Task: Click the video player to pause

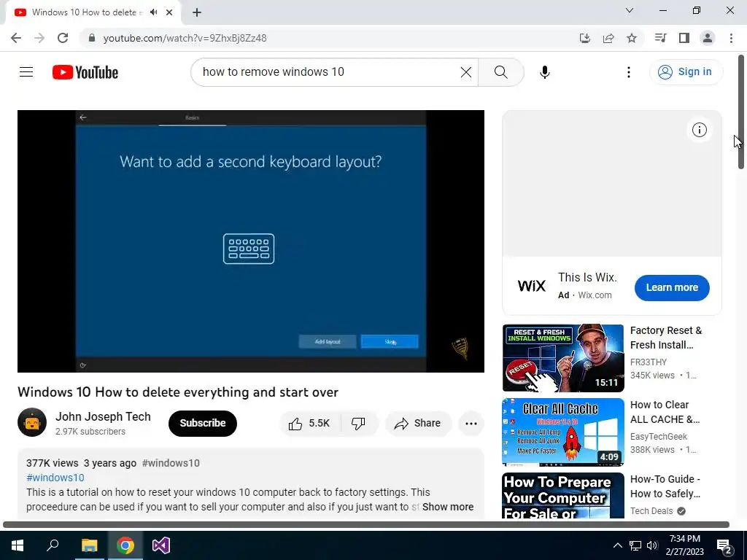Action: click(x=251, y=241)
